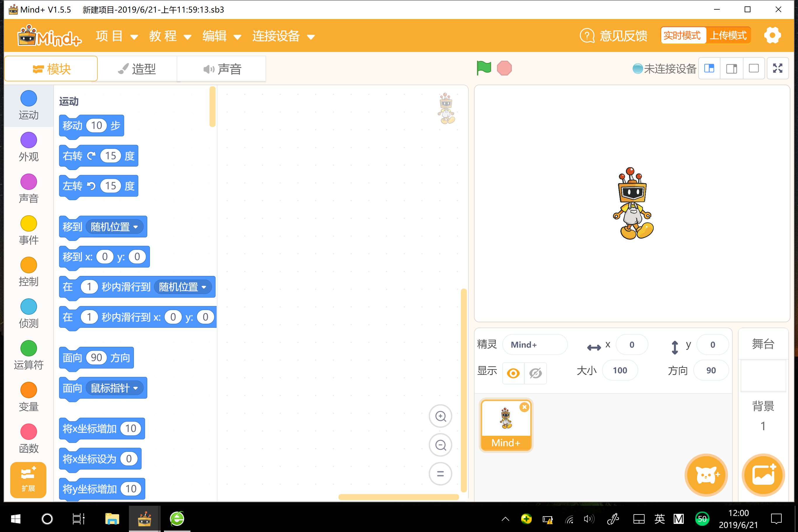Screen dimensions: 798x532
Task: Show the sprite with eye icon
Action: pos(513,373)
